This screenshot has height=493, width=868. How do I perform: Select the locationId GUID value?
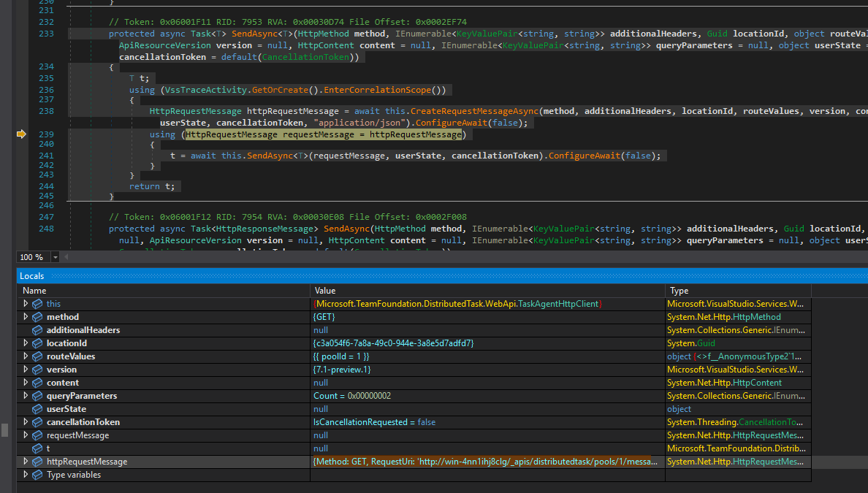[394, 343]
